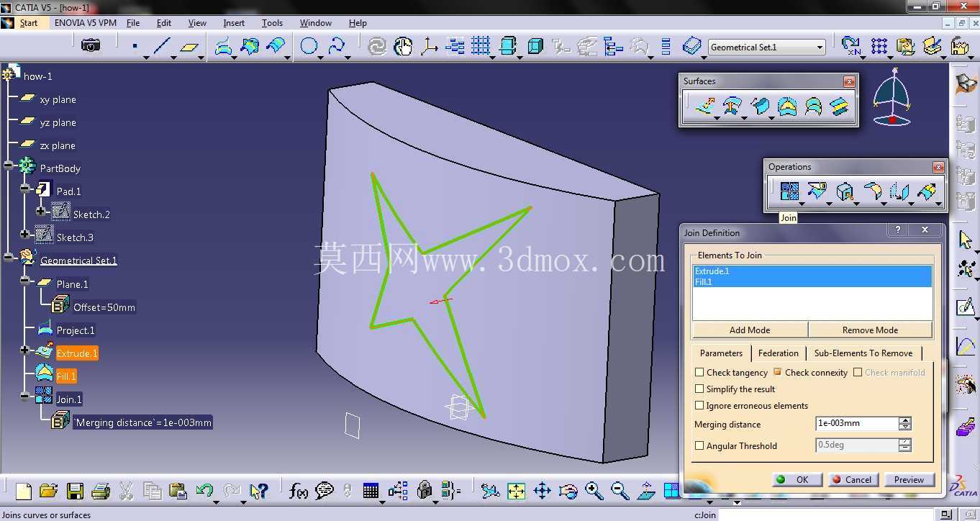Click the Open folder icon
Screen dimensions: 980x521
[x=49, y=491]
